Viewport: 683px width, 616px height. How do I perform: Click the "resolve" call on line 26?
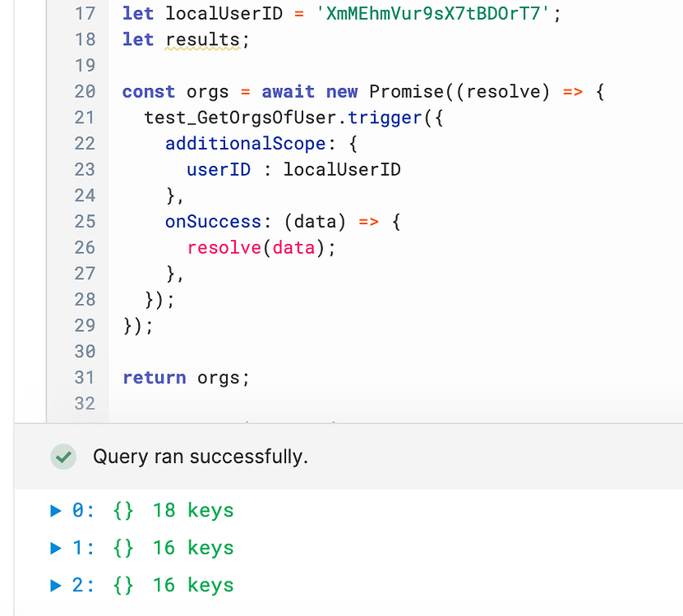tap(224, 248)
